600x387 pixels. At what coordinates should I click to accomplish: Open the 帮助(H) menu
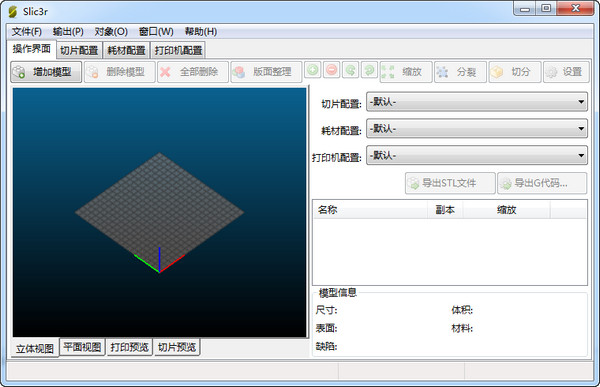coord(201,31)
